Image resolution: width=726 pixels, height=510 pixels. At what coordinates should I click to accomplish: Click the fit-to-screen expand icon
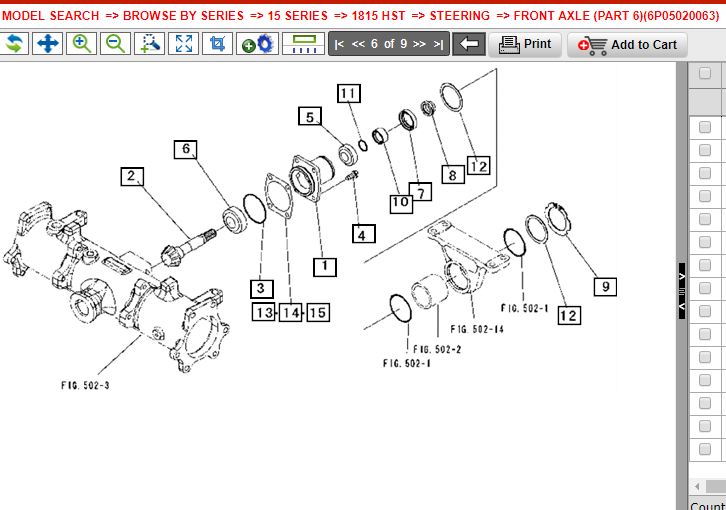click(x=184, y=44)
